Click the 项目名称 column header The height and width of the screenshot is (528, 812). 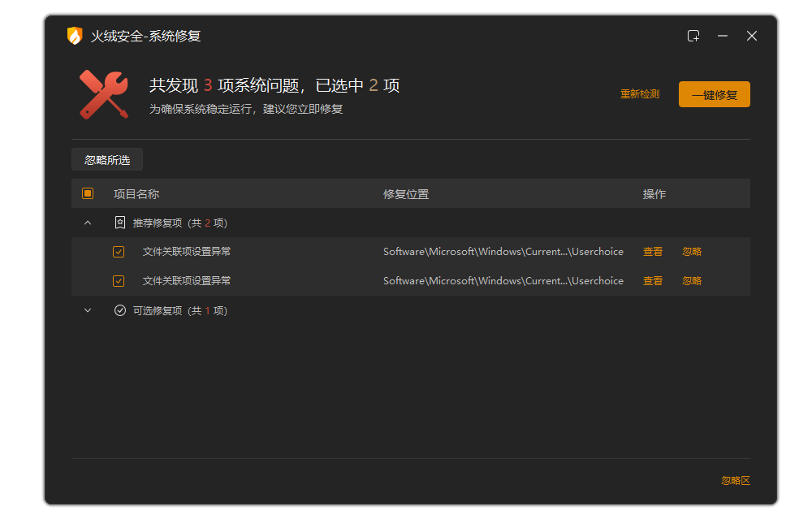click(x=136, y=194)
